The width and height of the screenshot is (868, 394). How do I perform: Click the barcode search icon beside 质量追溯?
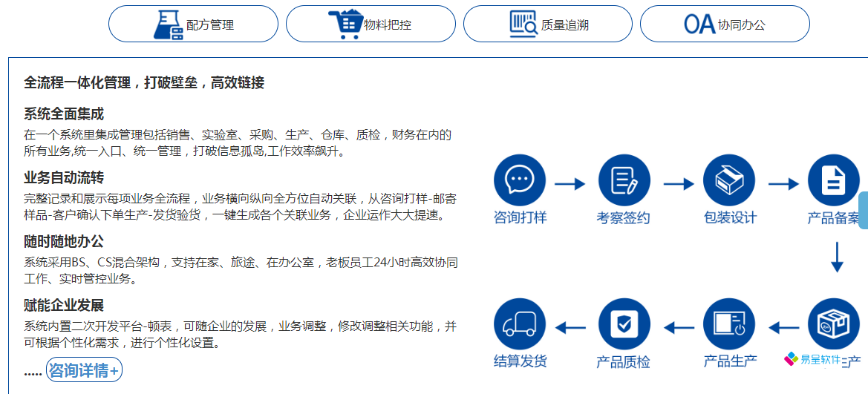tap(523, 24)
